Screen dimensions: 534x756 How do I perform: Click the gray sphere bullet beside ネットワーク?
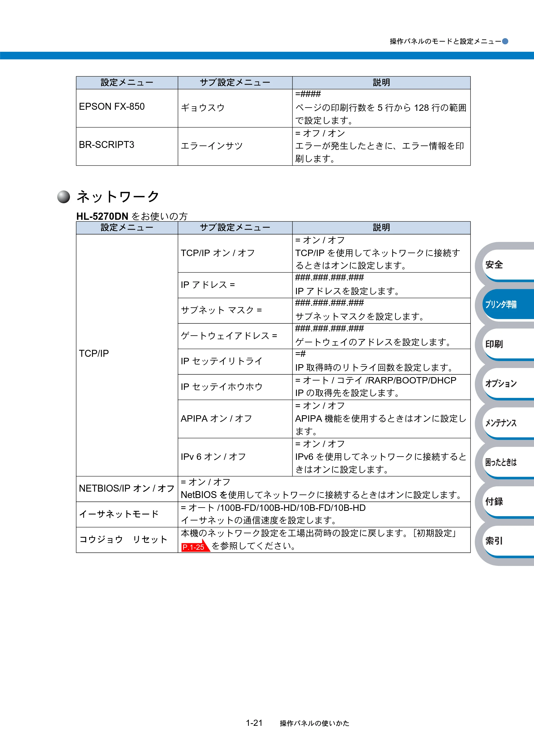pyautogui.click(x=64, y=197)
